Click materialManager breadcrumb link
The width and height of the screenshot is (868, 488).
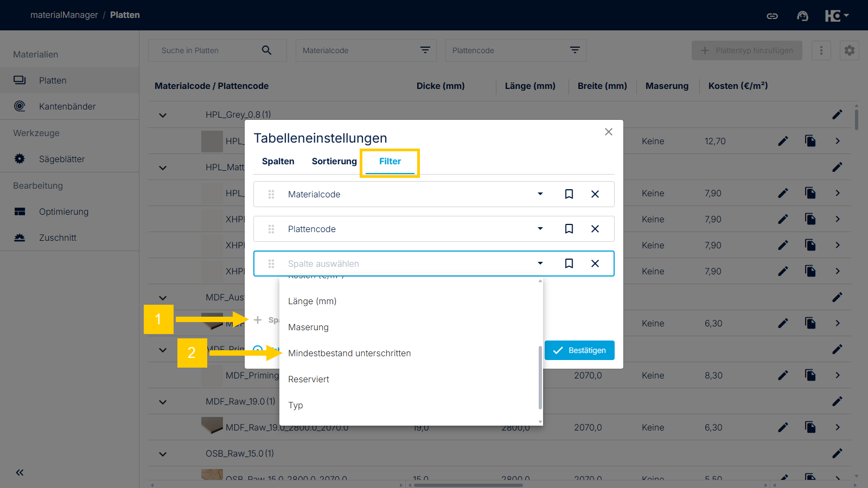tap(64, 15)
